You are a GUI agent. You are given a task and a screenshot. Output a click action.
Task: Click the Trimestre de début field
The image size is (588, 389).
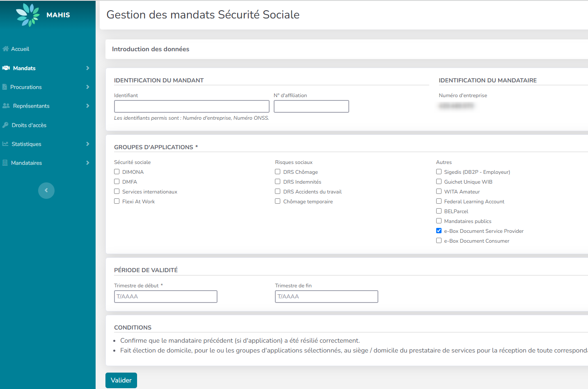pos(165,296)
